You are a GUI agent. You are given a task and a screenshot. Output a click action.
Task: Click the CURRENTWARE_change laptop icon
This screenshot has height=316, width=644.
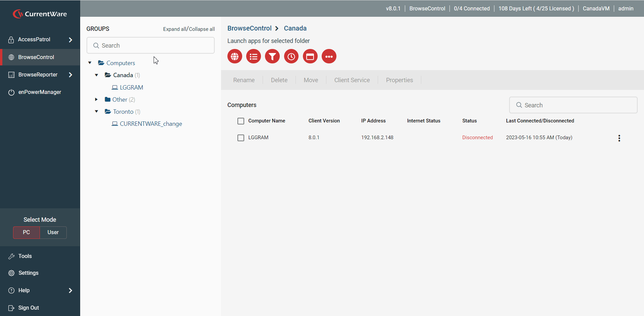pos(115,124)
